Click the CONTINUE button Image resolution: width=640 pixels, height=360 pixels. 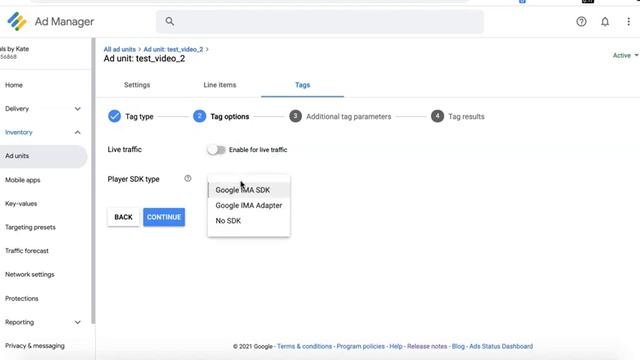(x=164, y=217)
